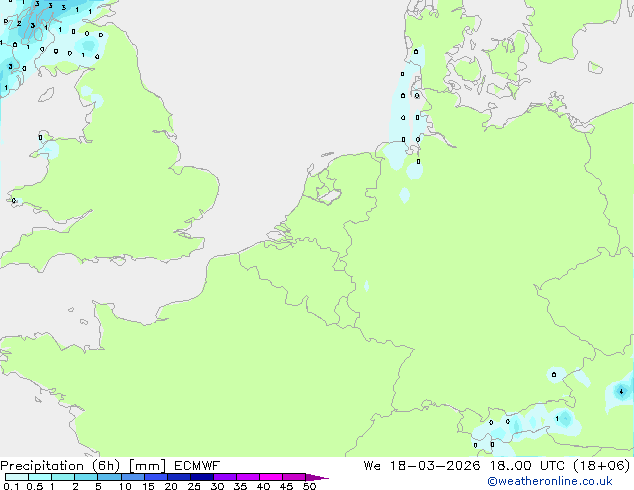The image size is (634, 490).
Task: Click the "Precipitation (6h)" title text
Action: (60, 466)
